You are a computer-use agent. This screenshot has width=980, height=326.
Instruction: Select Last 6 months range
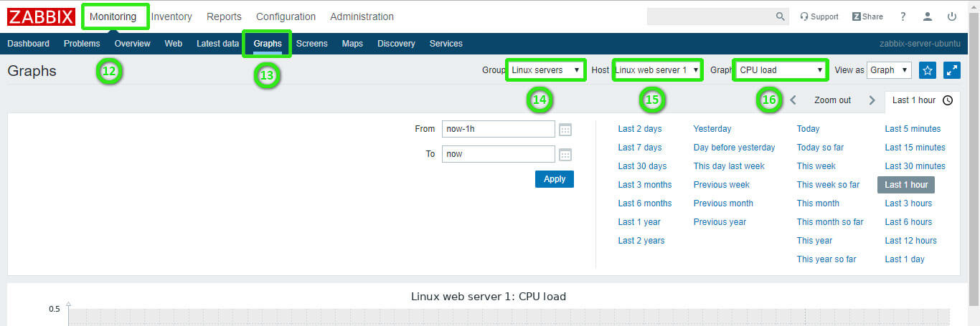pos(645,203)
